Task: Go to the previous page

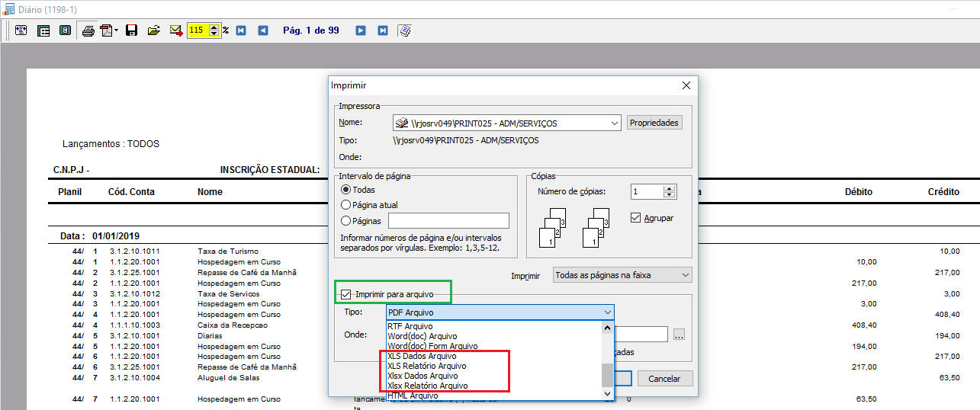Action: [263, 30]
